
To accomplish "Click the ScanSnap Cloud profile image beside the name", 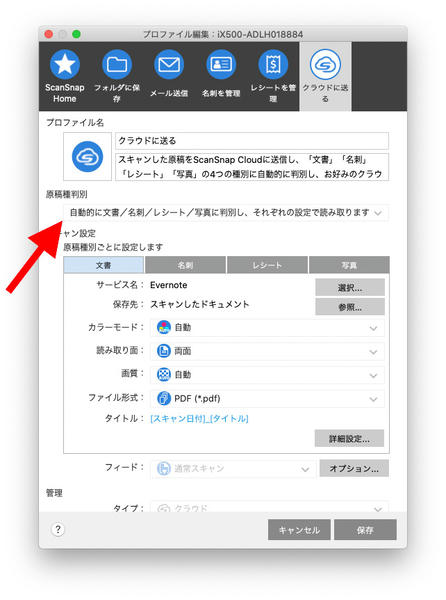I will coord(88,157).
